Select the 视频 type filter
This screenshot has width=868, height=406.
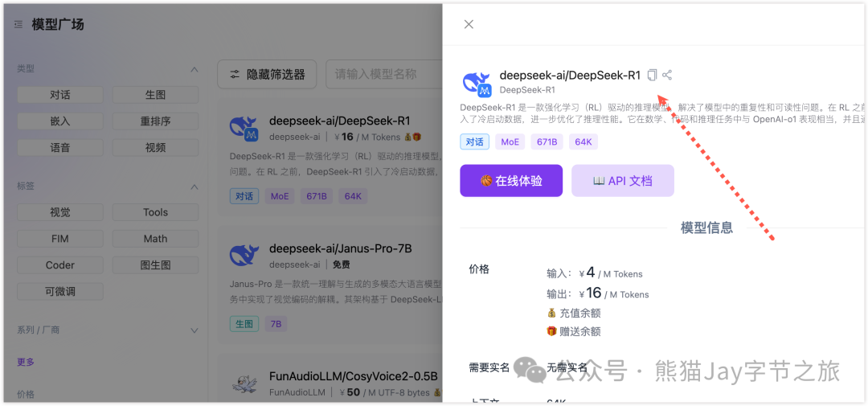[156, 148]
